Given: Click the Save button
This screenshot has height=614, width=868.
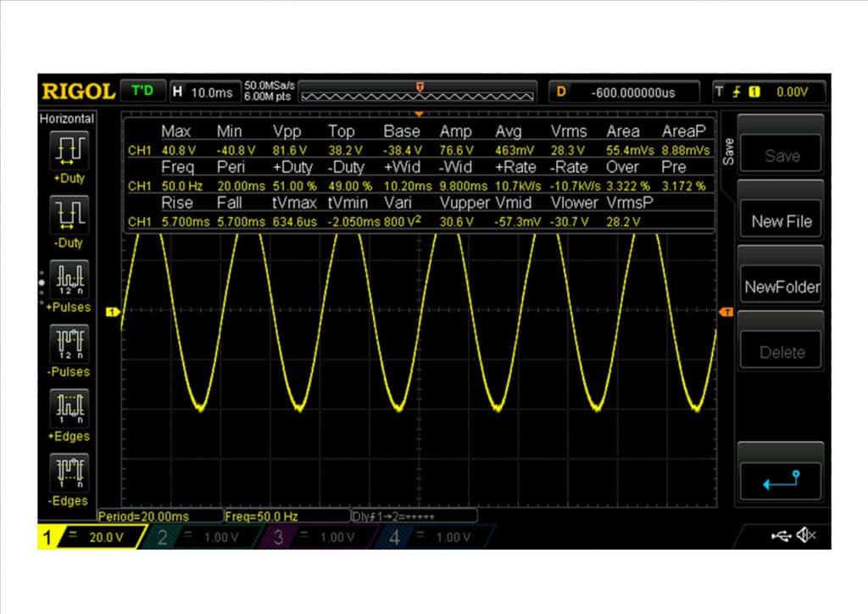Looking at the screenshot, I should (781, 155).
